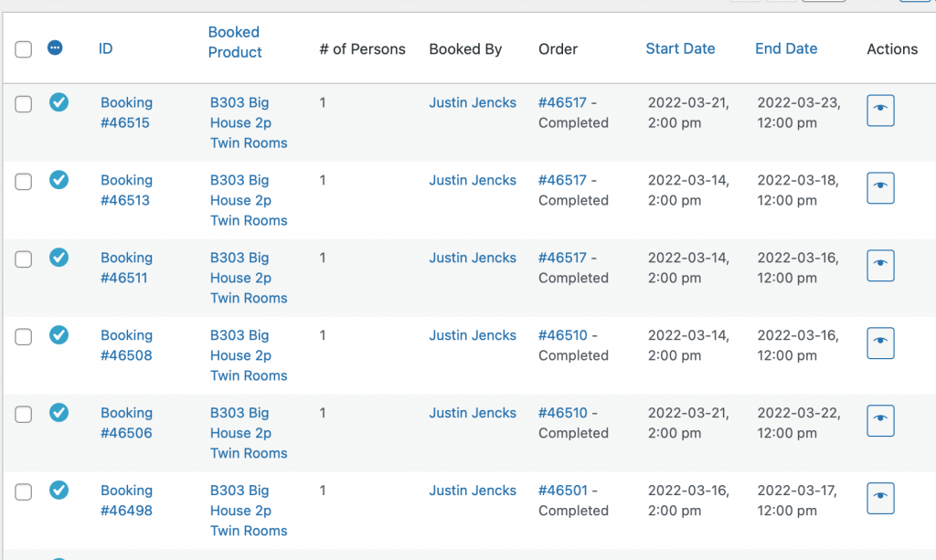Sort by Booked Product column header

(234, 42)
